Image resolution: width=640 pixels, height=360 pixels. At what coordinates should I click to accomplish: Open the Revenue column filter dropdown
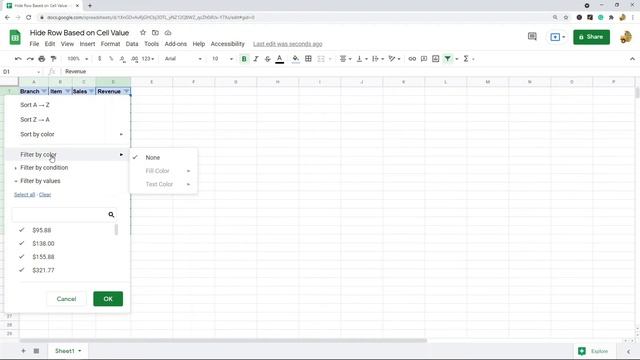coord(126,91)
